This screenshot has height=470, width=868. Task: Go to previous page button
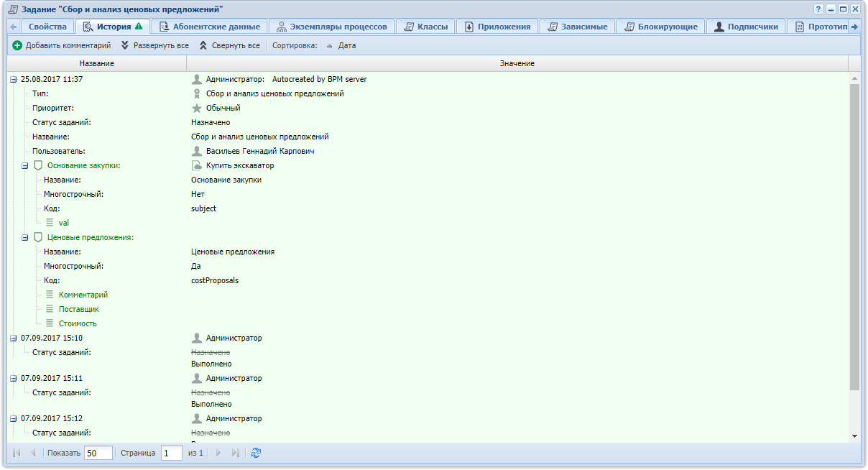click(x=33, y=453)
